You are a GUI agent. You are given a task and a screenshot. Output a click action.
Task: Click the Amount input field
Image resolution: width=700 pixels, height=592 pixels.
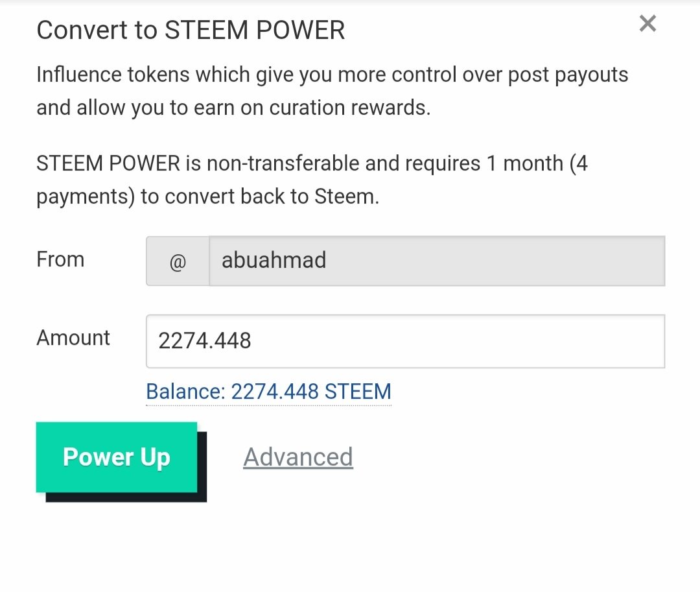[x=405, y=342]
